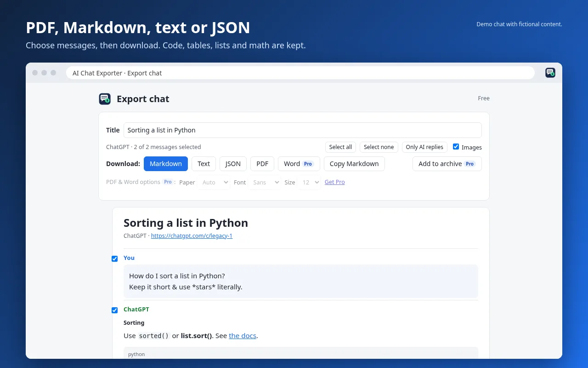Click the Select none button
The image size is (588, 368).
click(x=379, y=147)
